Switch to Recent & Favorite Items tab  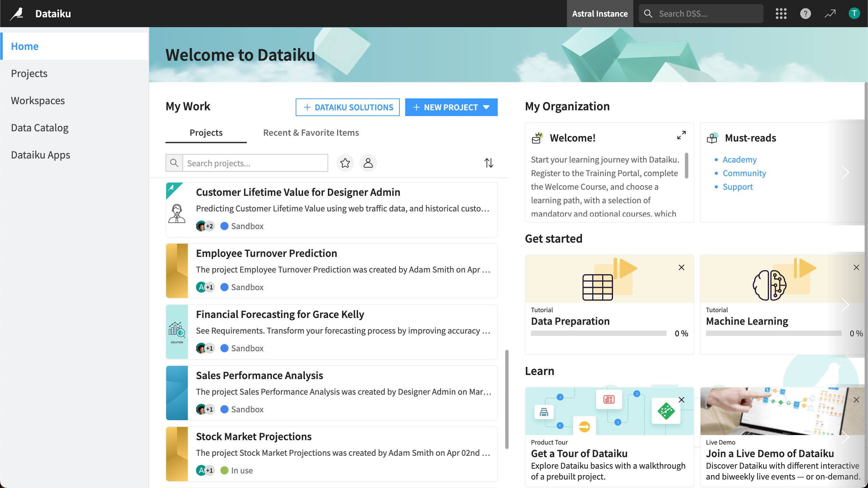point(311,132)
